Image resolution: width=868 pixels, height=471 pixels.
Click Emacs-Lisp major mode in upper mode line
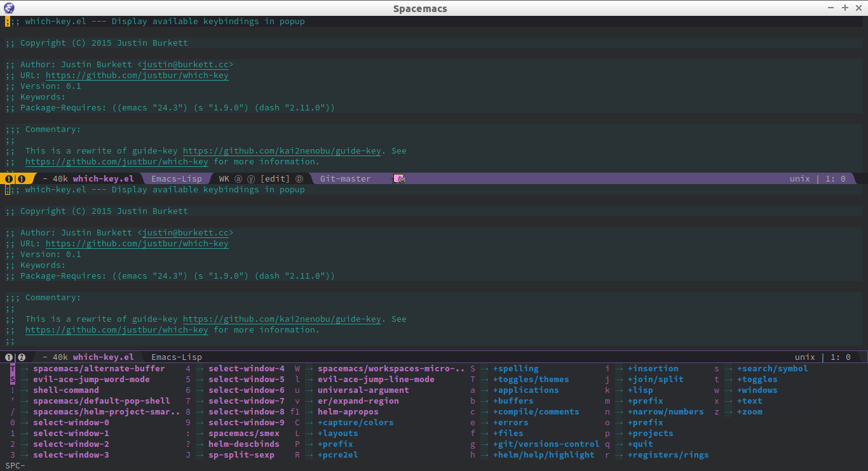pyautogui.click(x=177, y=179)
